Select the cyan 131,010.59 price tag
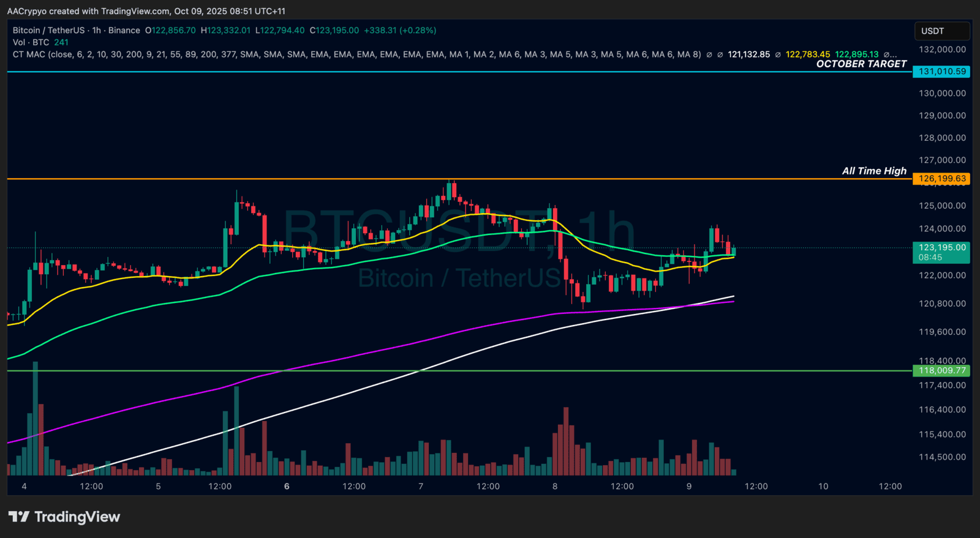The width and height of the screenshot is (980, 538). pos(942,72)
